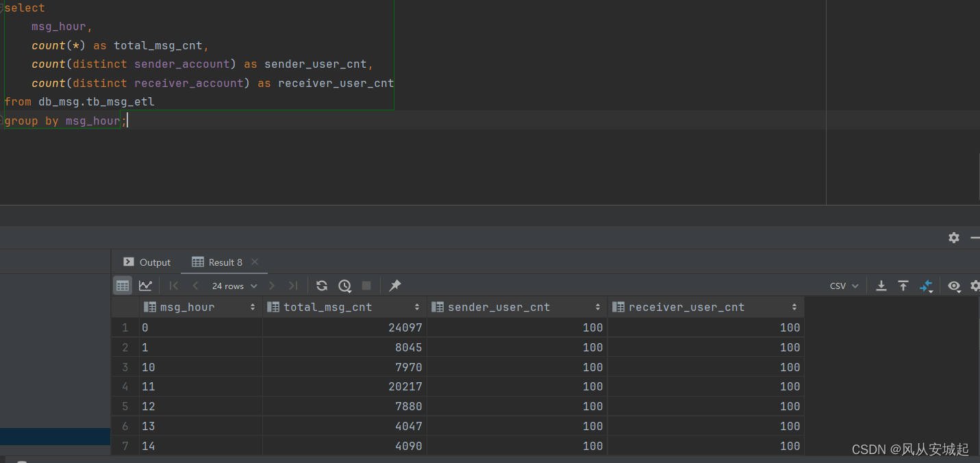Sort by sender_user_cnt column arrows
Screen dimensions: 980x463
point(598,308)
